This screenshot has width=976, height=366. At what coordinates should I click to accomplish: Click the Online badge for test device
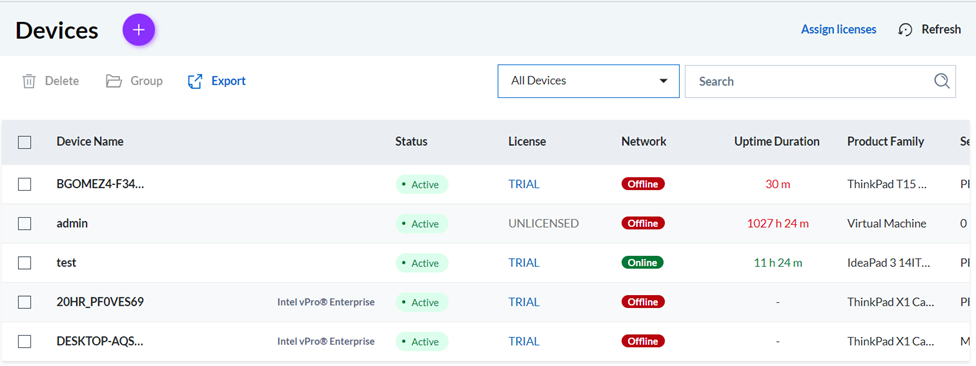642,263
